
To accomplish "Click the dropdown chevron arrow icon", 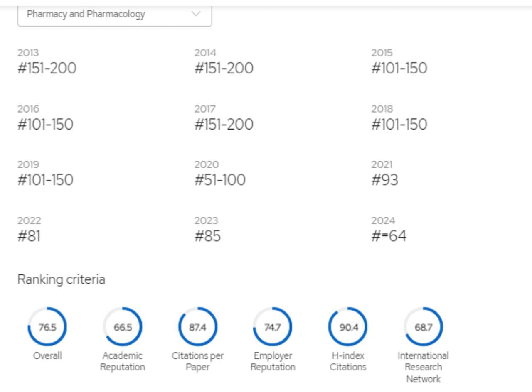I will click(x=196, y=14).
